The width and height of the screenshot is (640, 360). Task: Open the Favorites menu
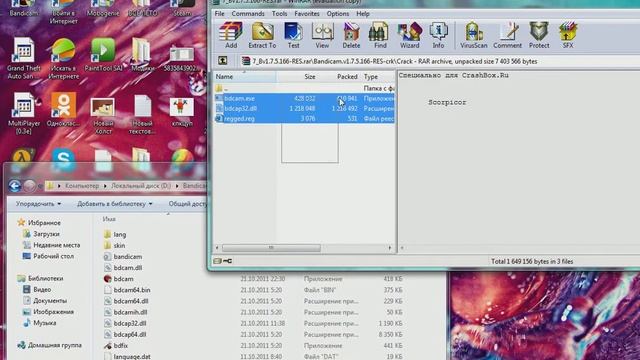[307, 13]
